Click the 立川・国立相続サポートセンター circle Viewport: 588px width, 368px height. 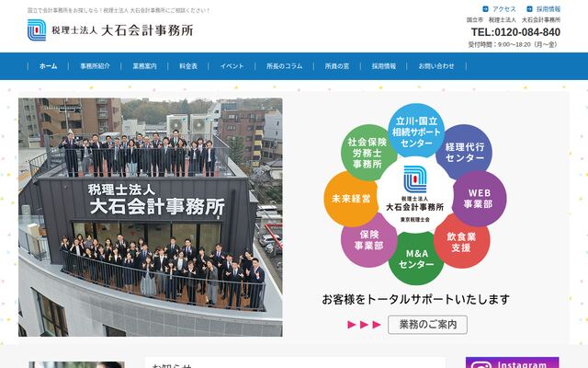click(416, 132)
